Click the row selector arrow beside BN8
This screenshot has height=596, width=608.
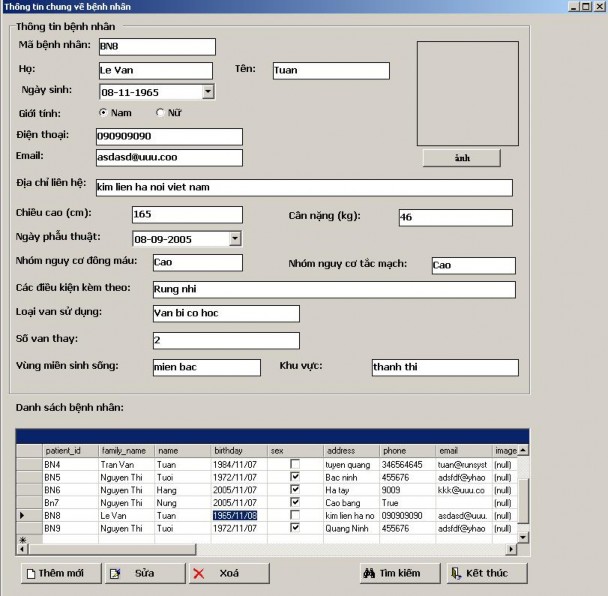coord(23,515)
